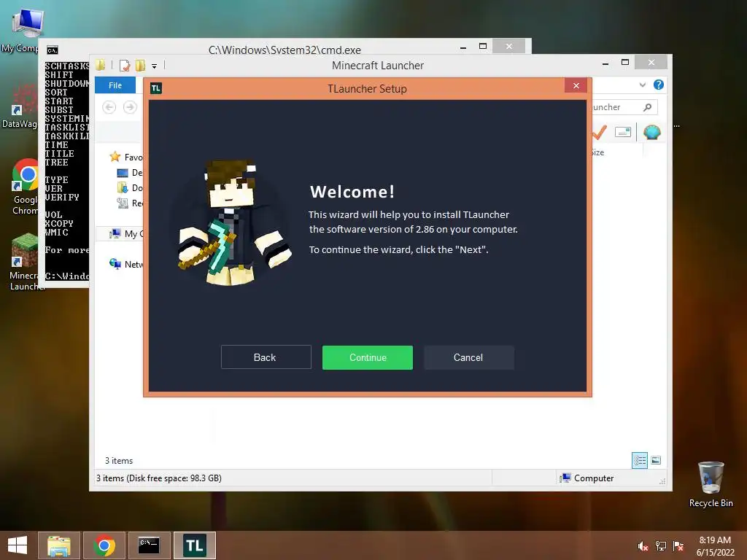Click the green Continue button

click(x=368, y=357)
